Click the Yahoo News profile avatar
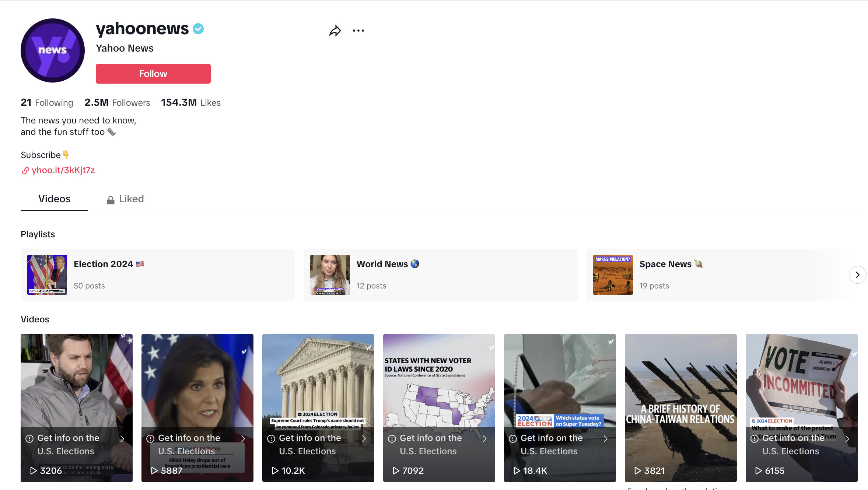This screenshot has height=490, width=868. coord(53,50)
